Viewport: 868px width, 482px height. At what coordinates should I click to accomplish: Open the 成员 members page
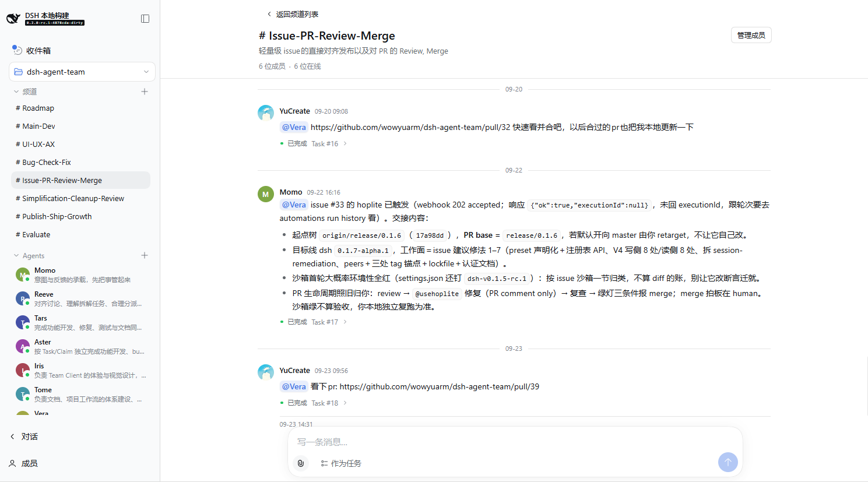click(23, 463)
